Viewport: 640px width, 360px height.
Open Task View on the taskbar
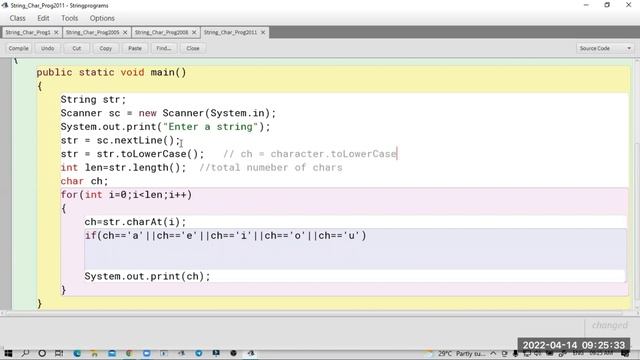click(59, 353)
